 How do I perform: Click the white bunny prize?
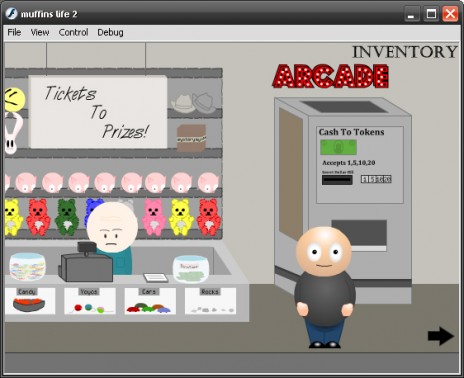[x=13, y=133]
